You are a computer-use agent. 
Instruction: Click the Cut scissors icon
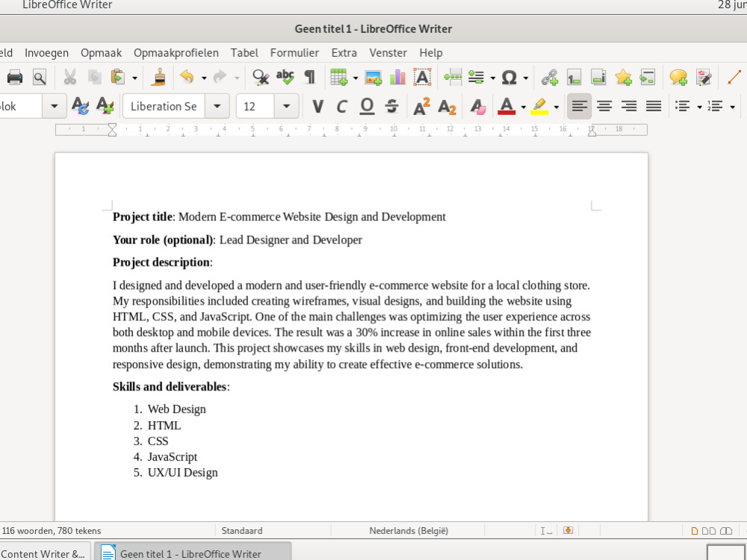[x=70, y=77]
